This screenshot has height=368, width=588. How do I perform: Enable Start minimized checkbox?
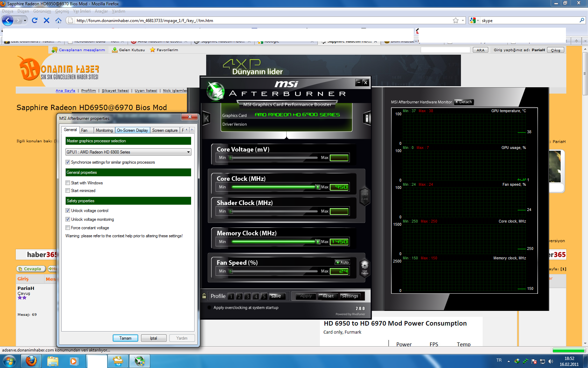[x=68, y=190]
